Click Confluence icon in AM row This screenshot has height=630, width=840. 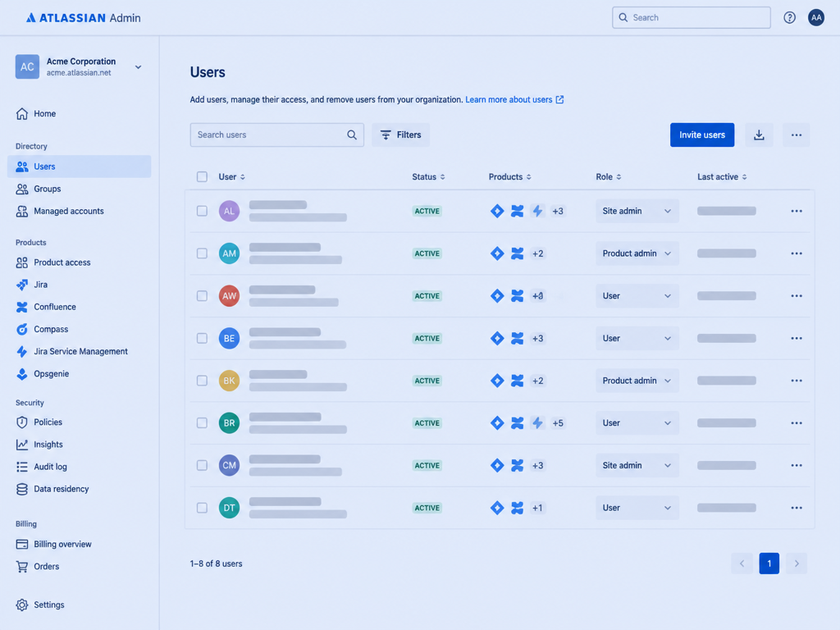click(x=517, y=253)
